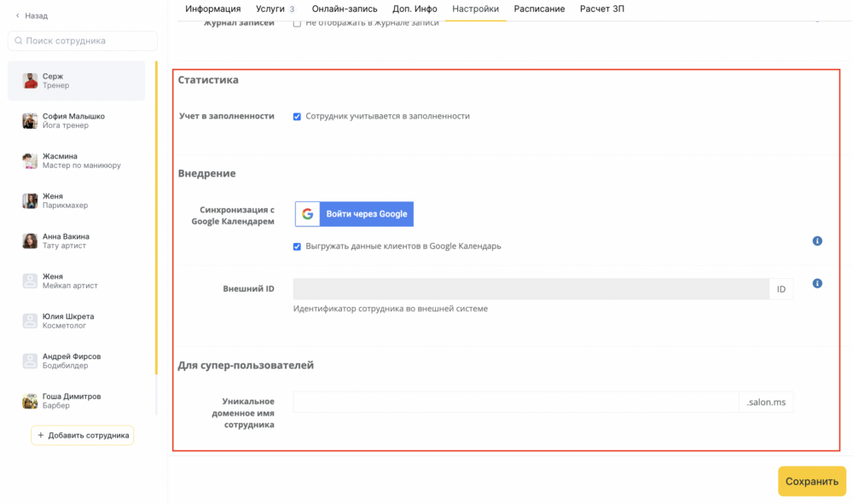
Task: Select employee Гоша Димитров
Action: click(76, 401)
